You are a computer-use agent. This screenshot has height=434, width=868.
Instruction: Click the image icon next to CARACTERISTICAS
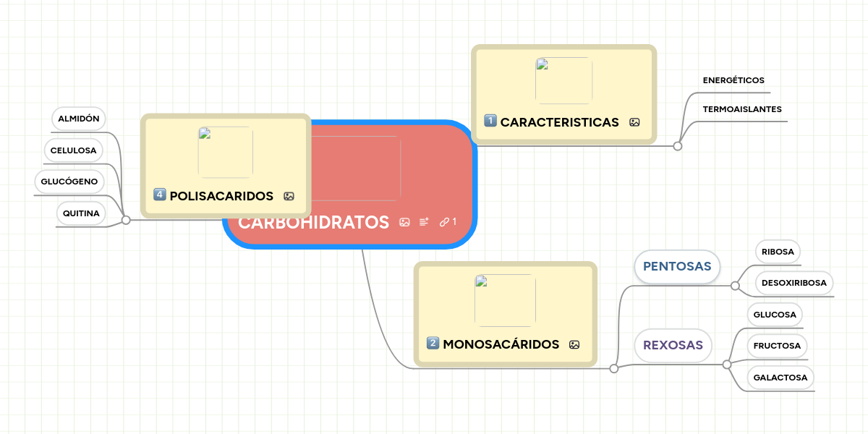pos(634,122)
